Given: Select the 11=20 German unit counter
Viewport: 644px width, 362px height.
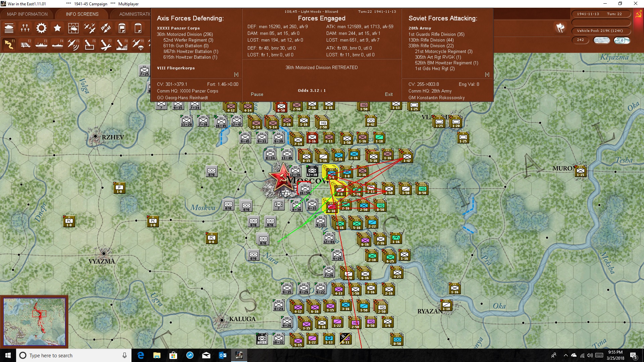Looking at the screenshot, I should (186, 121).
